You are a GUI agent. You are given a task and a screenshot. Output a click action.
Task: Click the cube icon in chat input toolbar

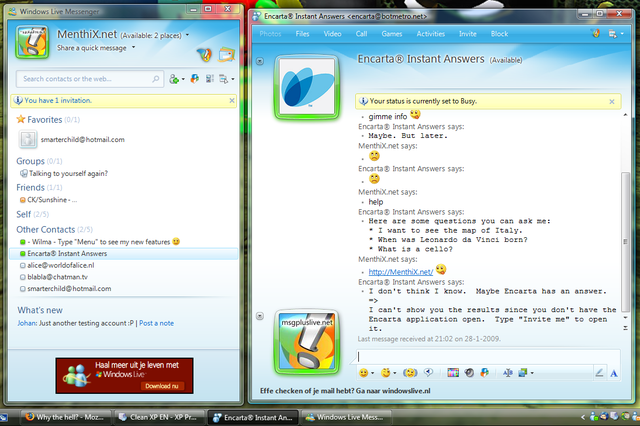(x=484, y=373)
